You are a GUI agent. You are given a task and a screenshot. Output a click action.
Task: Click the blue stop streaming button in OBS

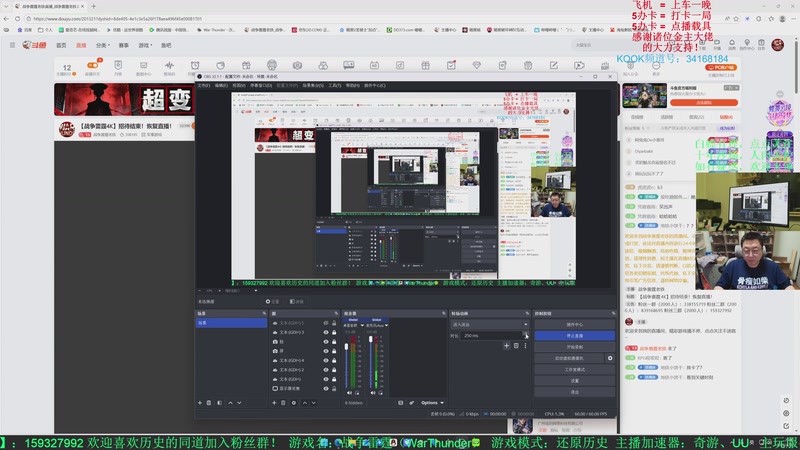(574, 336)
